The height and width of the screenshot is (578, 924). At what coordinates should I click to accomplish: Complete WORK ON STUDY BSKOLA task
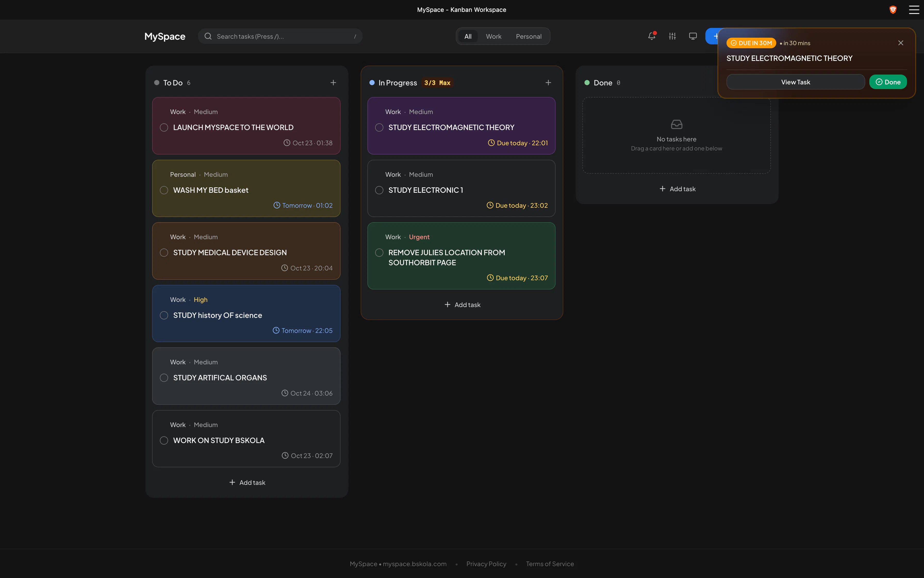click(164, 440)
